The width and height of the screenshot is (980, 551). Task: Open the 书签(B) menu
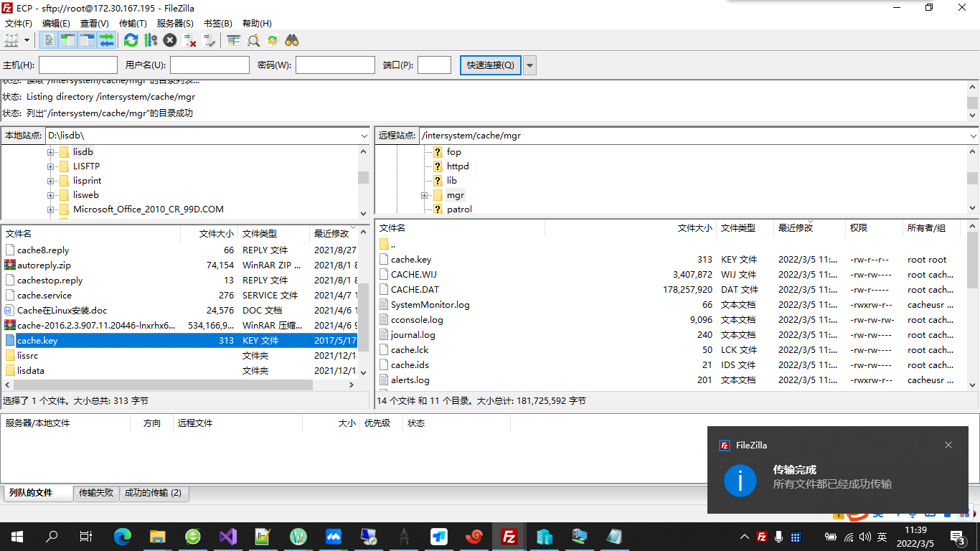pos(218,24)
